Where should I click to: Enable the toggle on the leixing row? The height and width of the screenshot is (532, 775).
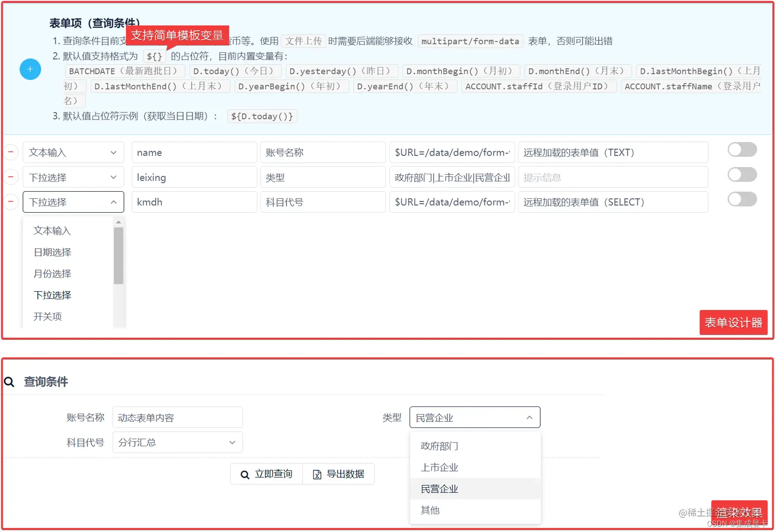742,174
